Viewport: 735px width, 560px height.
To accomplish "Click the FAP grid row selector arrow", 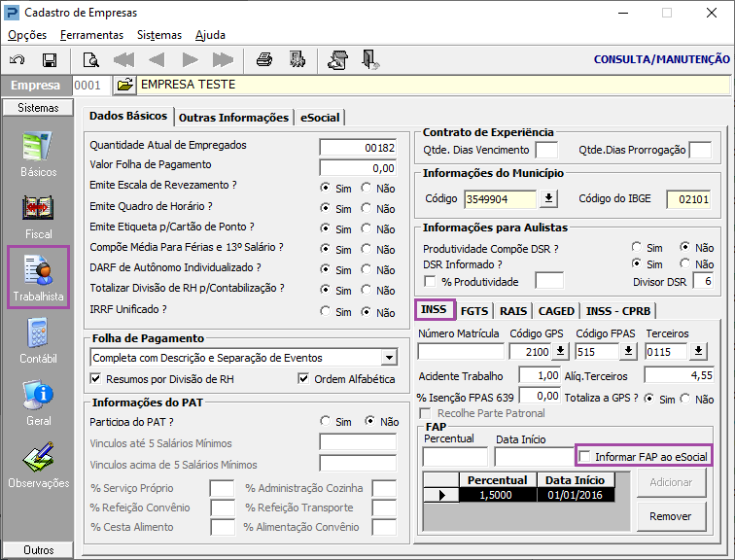I will 441,495.
